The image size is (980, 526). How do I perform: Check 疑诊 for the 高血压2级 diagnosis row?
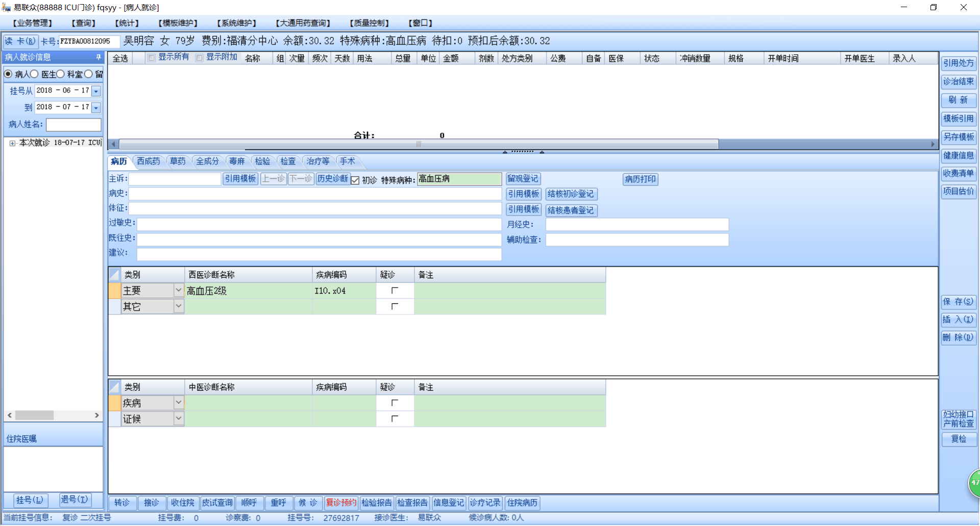click(395, 291)
